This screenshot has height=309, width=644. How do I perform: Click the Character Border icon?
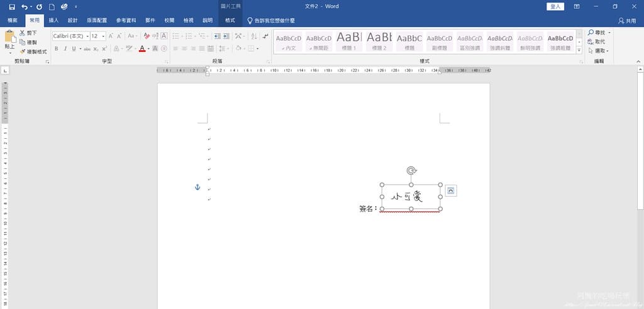[164, 36]
